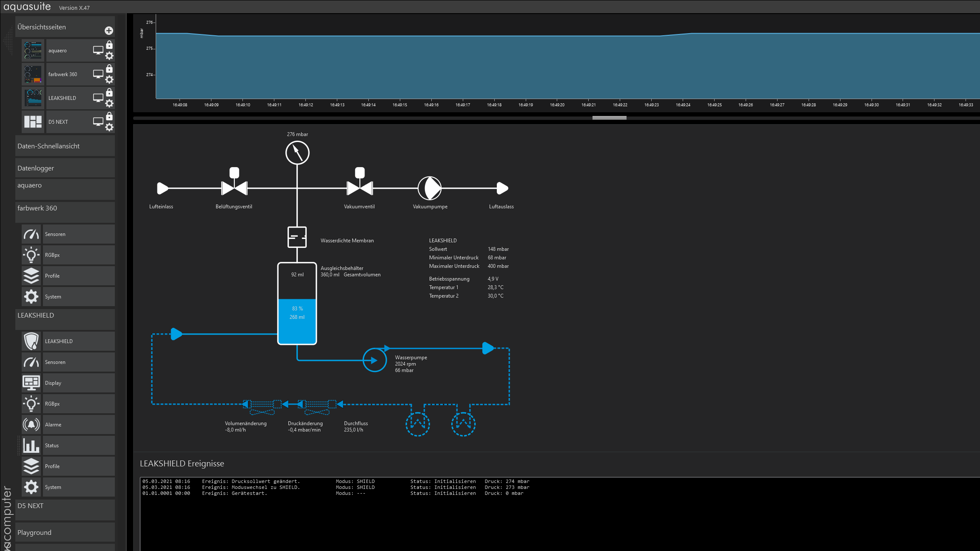Open the LEAKSHIELD Display monitor icon
This screenshot has height=551, width=980.
point(31,383)
